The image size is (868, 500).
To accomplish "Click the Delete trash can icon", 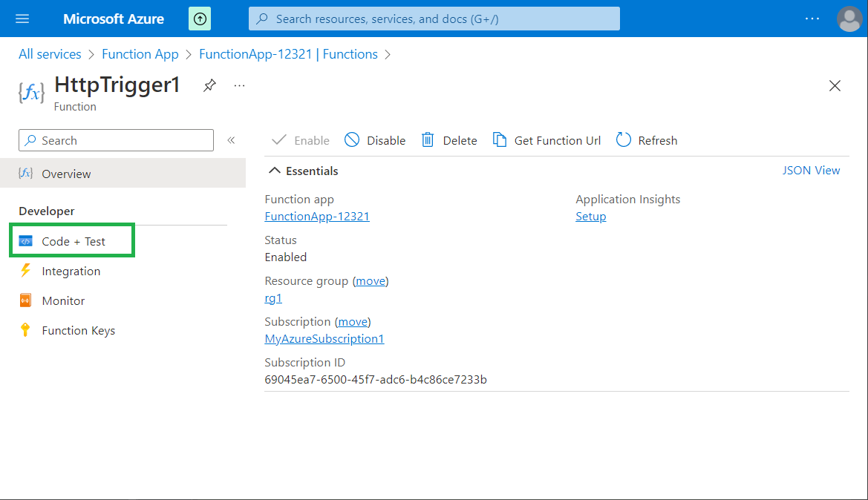I will (428, 140).
